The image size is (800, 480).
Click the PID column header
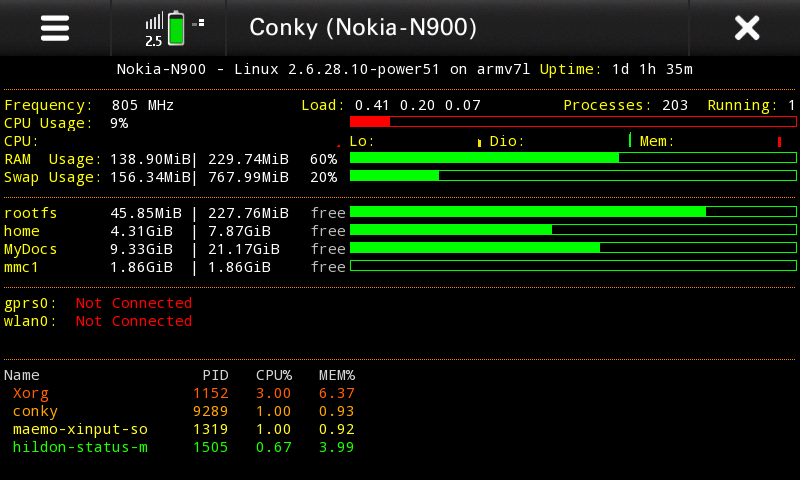click(x=216, y=375)
